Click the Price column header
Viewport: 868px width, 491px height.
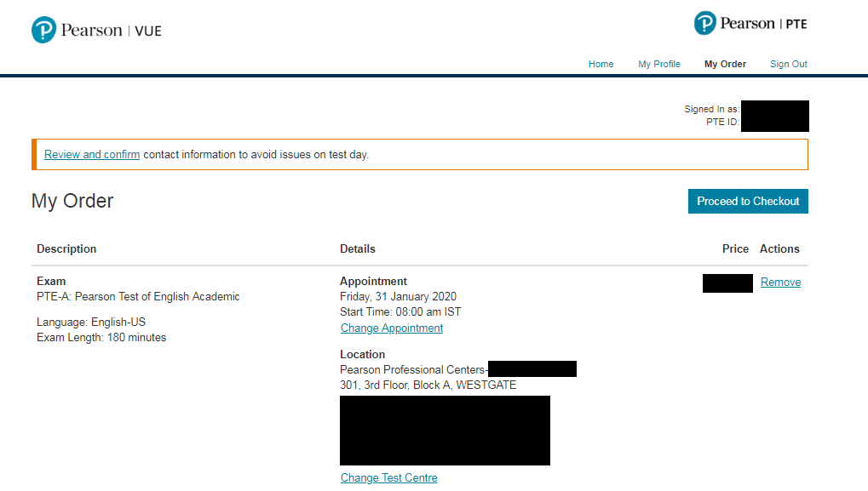coord(735,248)
